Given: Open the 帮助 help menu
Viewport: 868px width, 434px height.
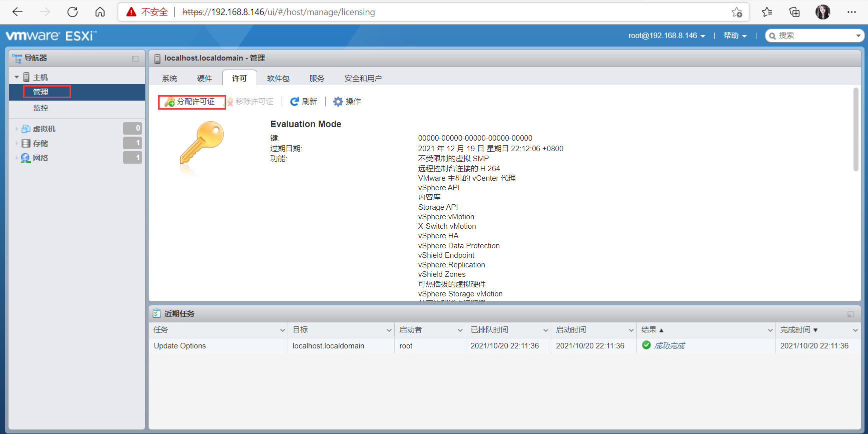Looking at the screenshot, I should (x=735, y=36).
